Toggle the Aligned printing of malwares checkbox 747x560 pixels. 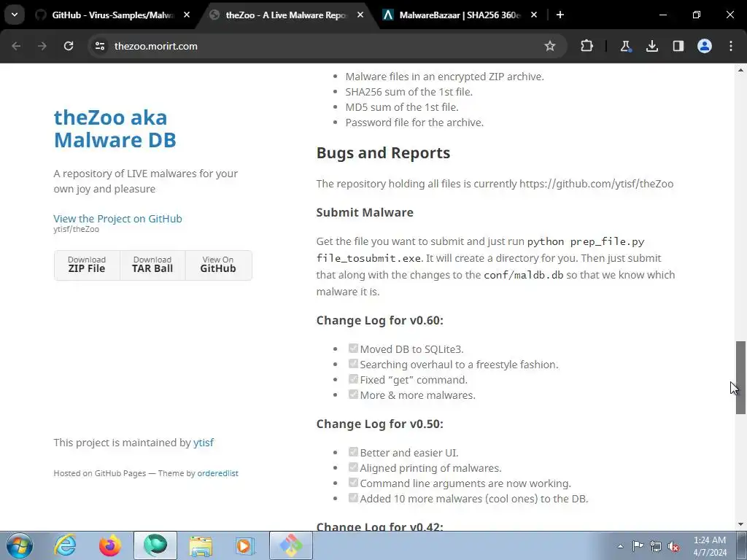pos(353,467)
